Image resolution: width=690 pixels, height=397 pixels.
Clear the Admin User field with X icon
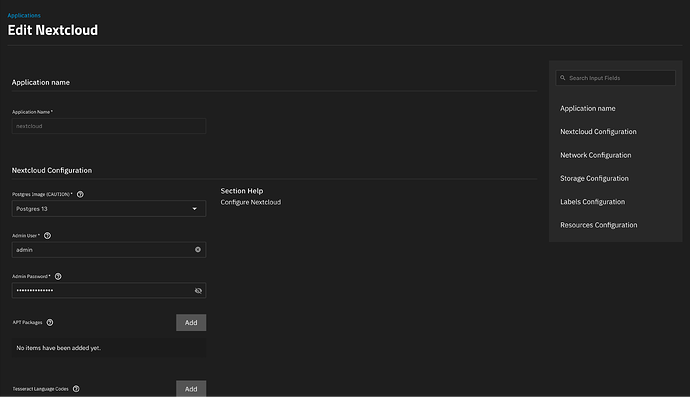coord(198,250)
